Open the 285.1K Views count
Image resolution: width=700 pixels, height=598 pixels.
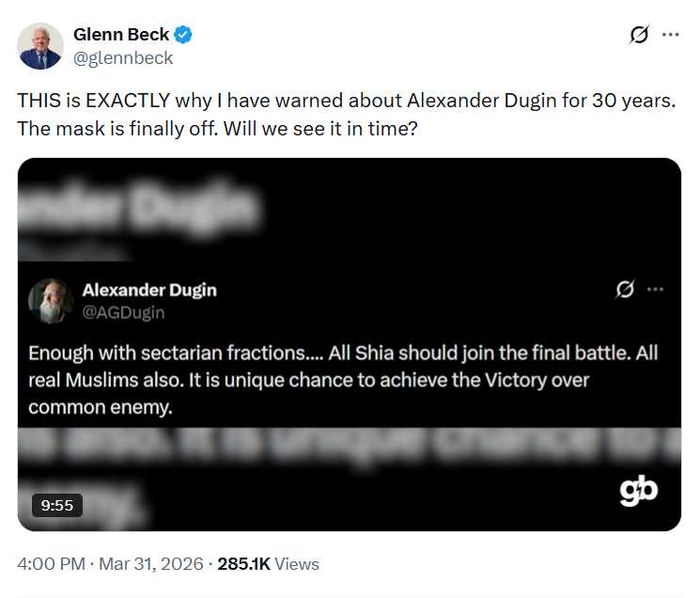(x=268, y=564)
